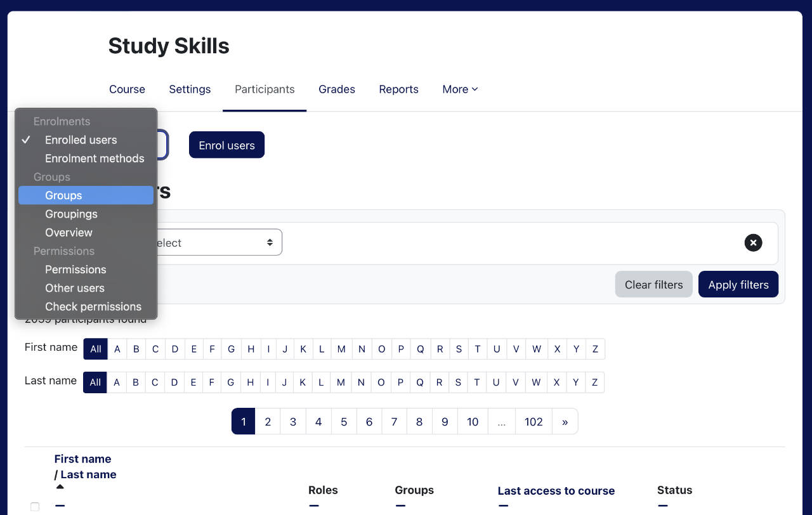
Task: Open the Reports tab
Action: [x=398, y=89]
